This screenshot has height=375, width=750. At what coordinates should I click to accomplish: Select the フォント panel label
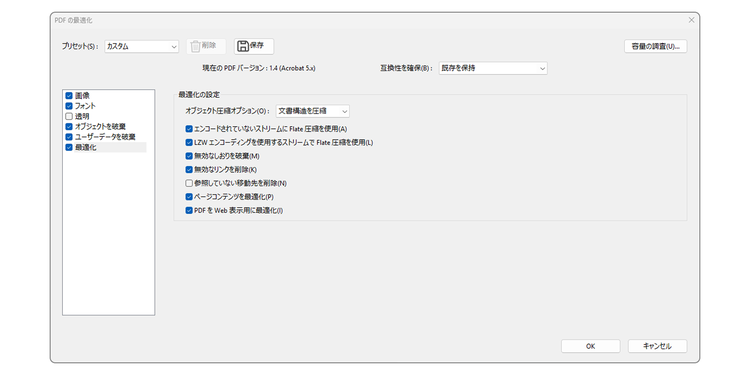(85, 106)
